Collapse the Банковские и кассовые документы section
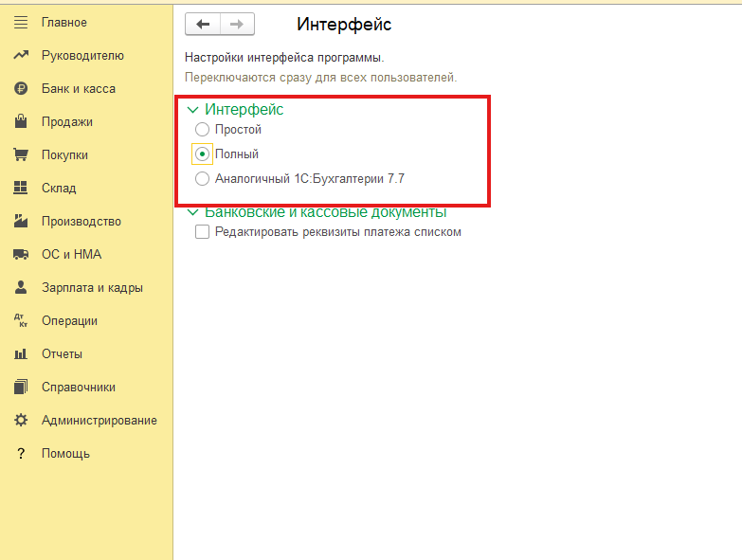This screenshot has height=560, width=742. coord(193,212)
